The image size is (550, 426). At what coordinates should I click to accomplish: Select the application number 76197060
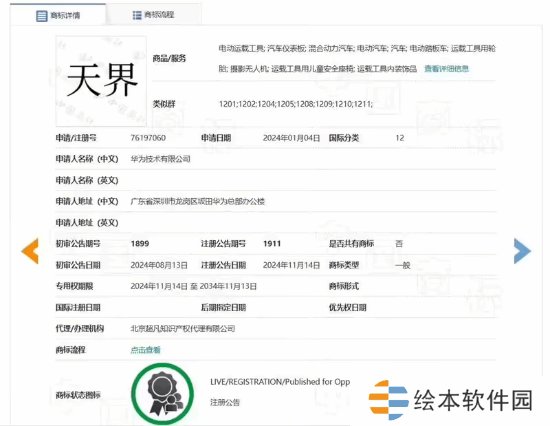point(148,138)
